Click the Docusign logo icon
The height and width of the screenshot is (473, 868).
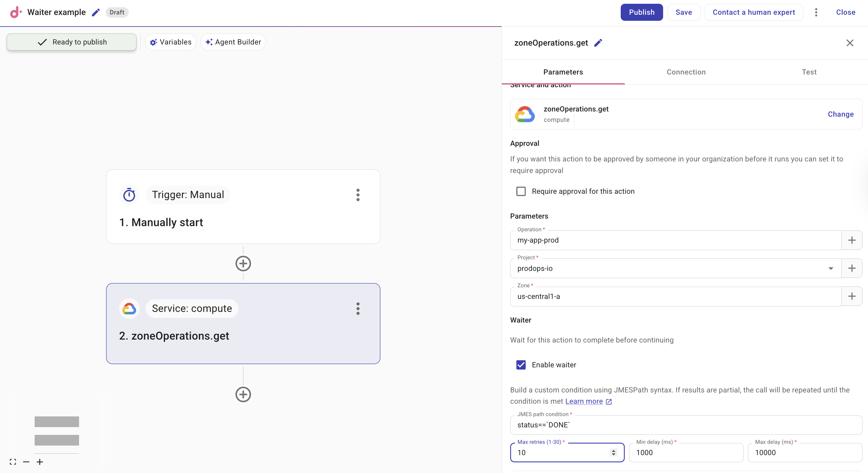click(15, 12)
